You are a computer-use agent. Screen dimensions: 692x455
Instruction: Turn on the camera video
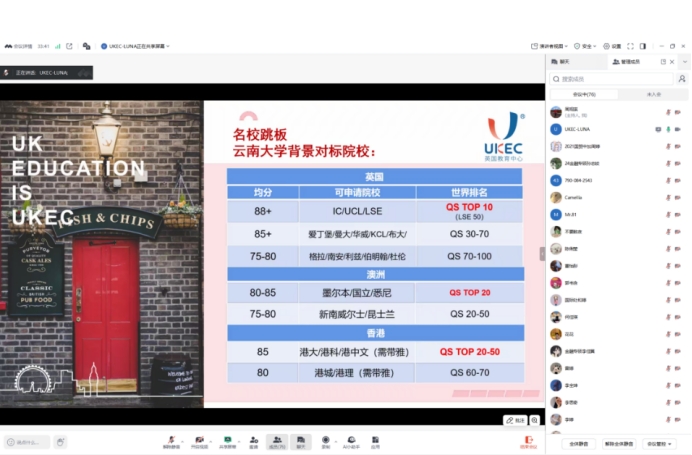point(200,440)
